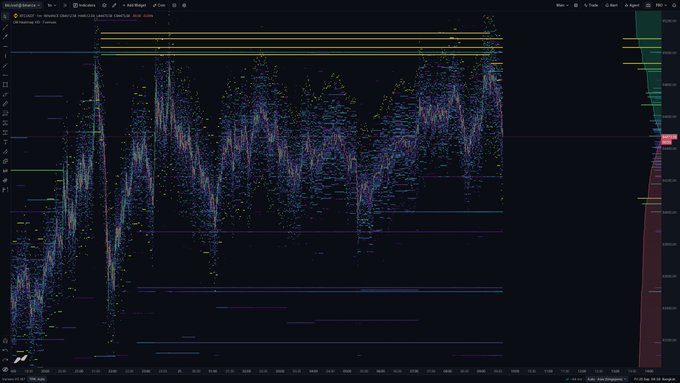Click the version number in status bar

coord(13,379)
